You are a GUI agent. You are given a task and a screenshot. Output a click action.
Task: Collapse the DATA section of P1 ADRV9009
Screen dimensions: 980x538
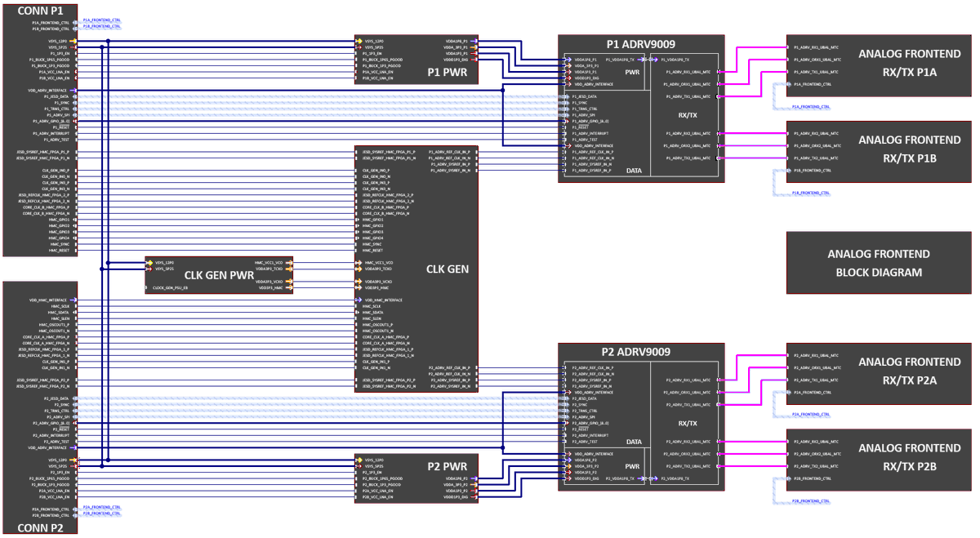click(x=635, y=171)
